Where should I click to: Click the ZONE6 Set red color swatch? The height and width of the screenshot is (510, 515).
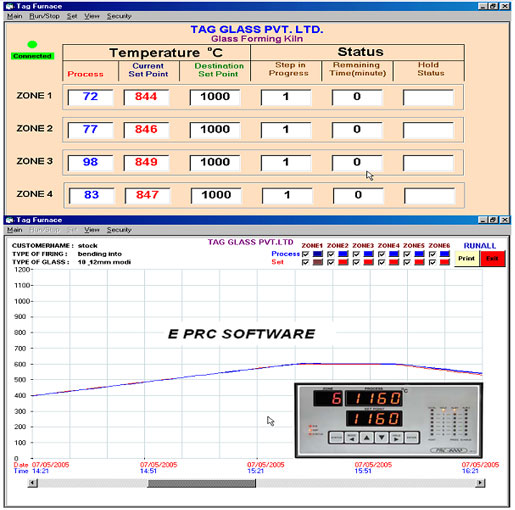coord(445,262)
